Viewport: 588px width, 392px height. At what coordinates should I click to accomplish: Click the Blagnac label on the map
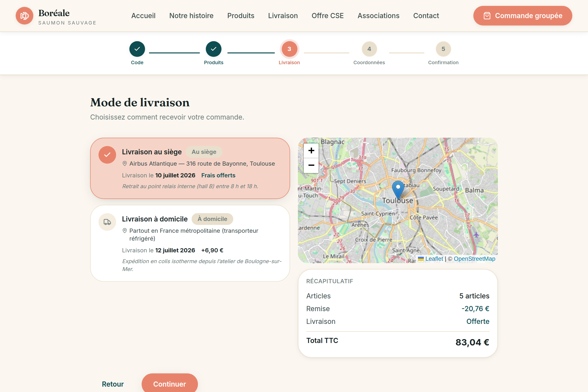click(x=333, y=142)
